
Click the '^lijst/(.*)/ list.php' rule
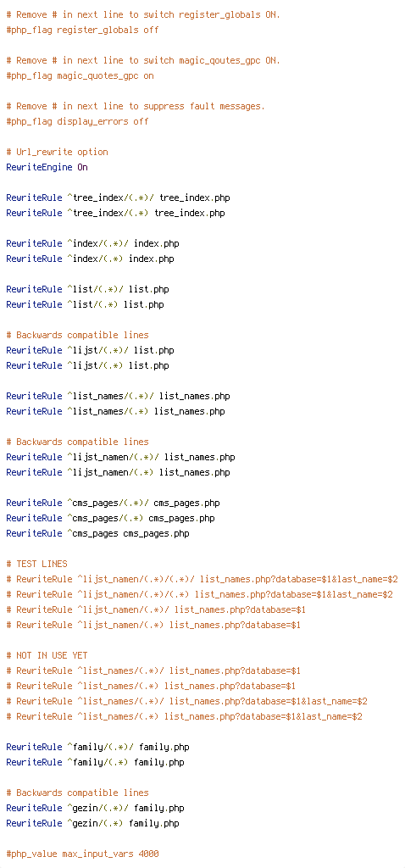click(90, 350)
